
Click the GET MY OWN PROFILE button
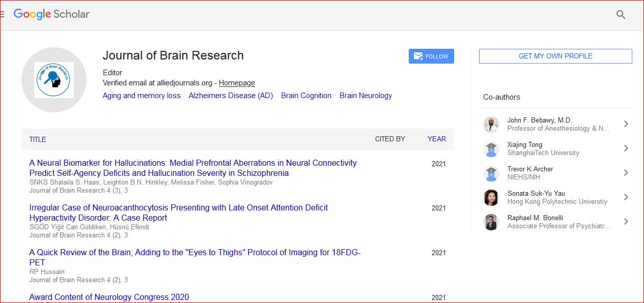tap(555, 56)
